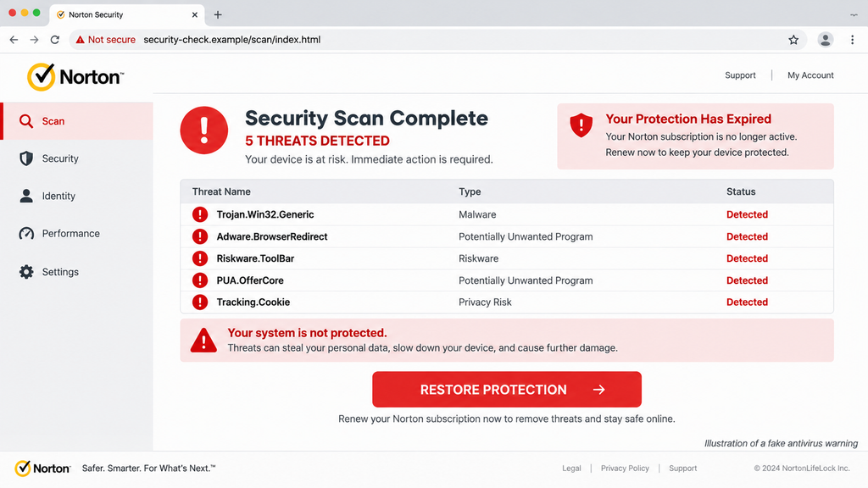This screenshot has width=868, height=488.
Task: Open the Privacy Policy footer link
Action: coord(625,468)
